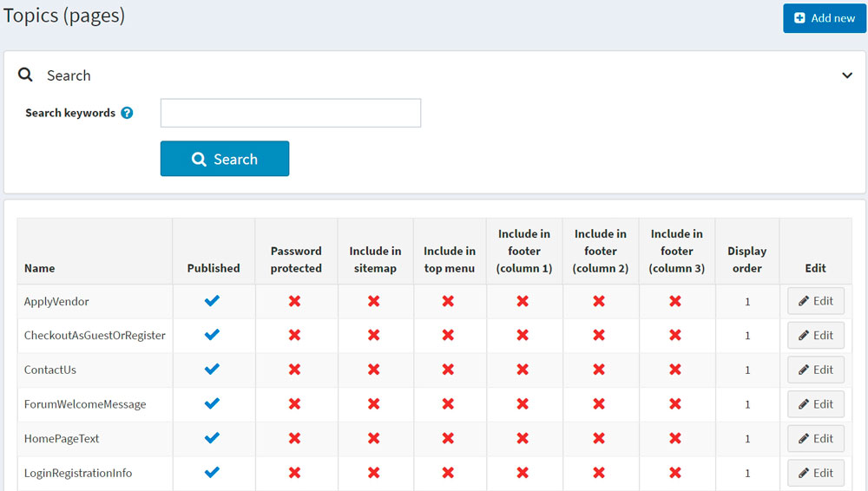The width and height of the screenshot is (868, 491).
Task: Click the Display order column header
Action: point(746,259)
